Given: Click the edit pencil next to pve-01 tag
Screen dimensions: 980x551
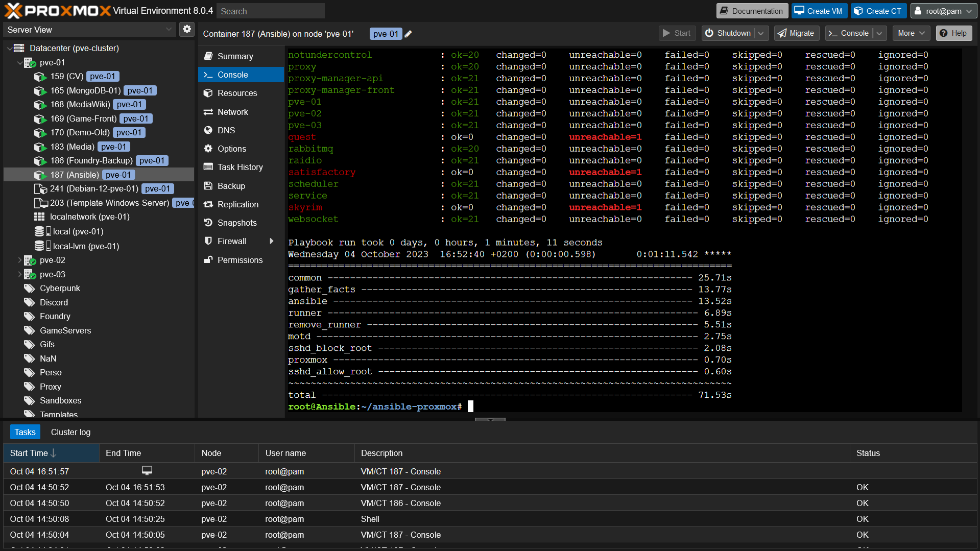Looking at the screenshot, I should coord(408,34).
